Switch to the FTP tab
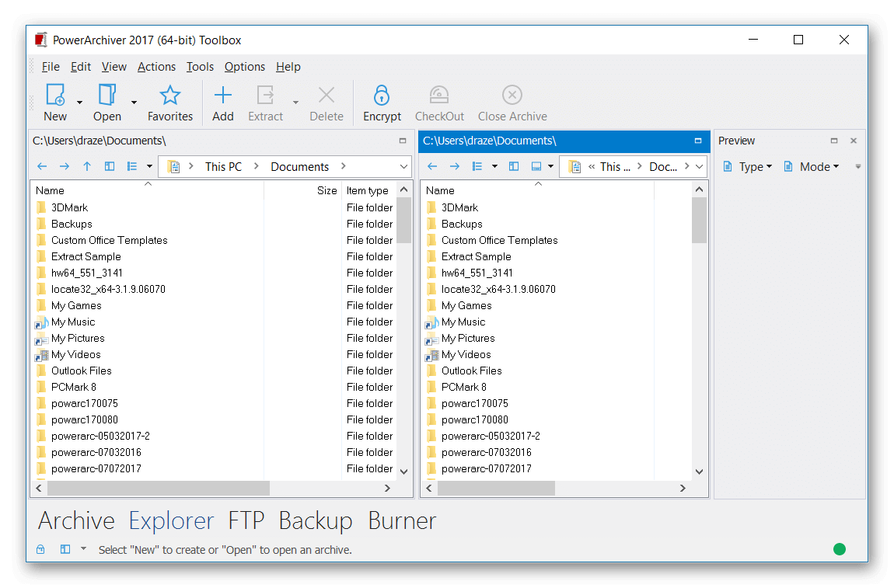894x588 pixels. click(x=246, y=520)
